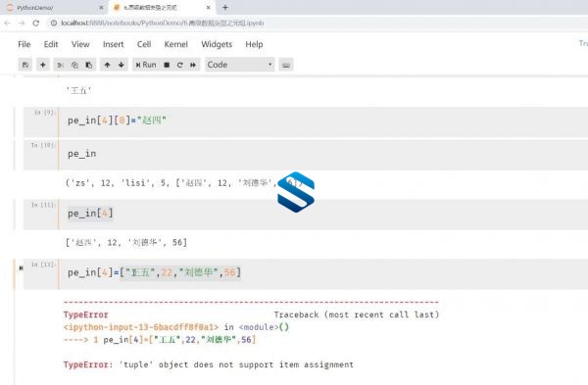
Task: Open a new browser tab
Action: pyautogui.click(x=225, y=8)
